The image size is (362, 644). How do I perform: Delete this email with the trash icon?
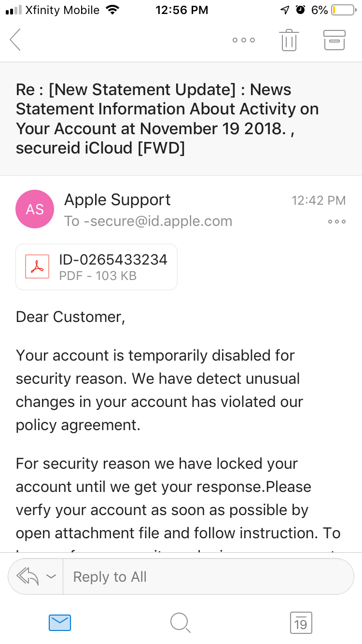pyautogui.click(x=289, y=40)
